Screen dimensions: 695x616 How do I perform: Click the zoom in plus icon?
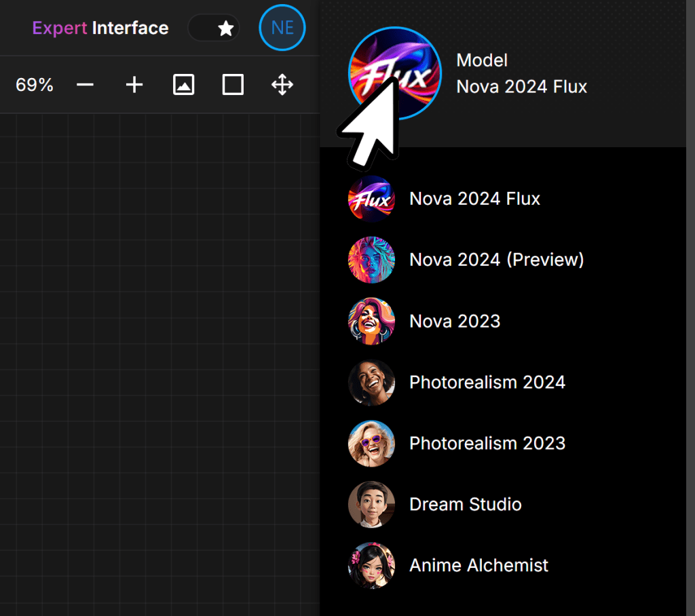(x=134, y=85)
